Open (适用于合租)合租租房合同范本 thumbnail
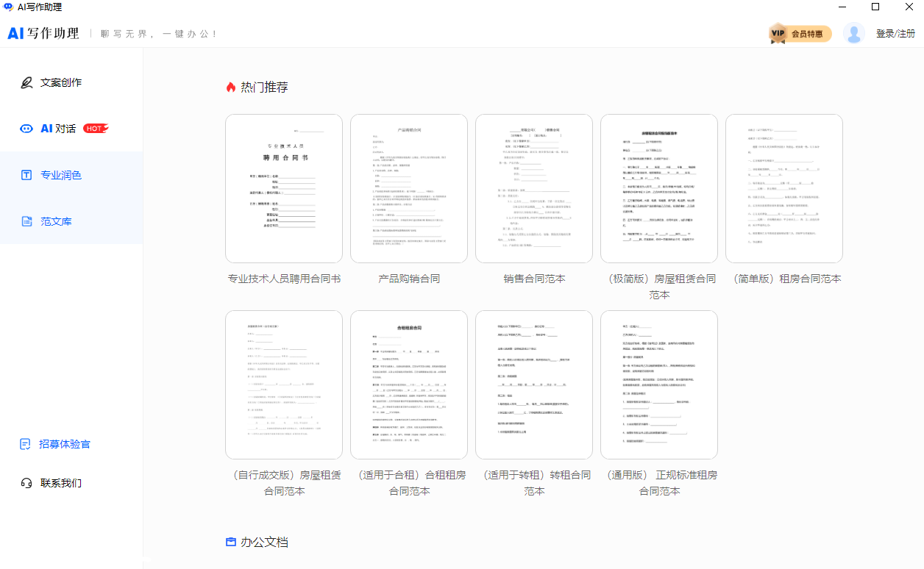 (409, 384)
